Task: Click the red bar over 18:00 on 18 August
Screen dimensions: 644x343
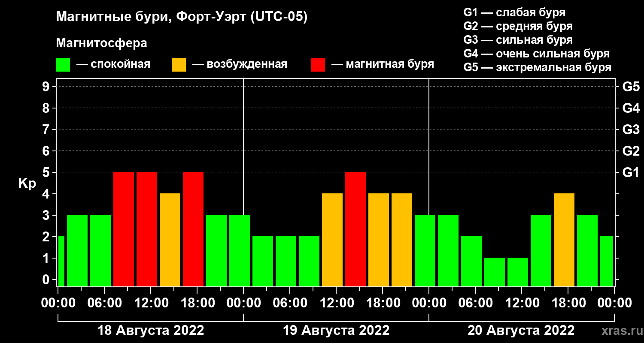Action: pyautogui.click(x=193, y=229)
